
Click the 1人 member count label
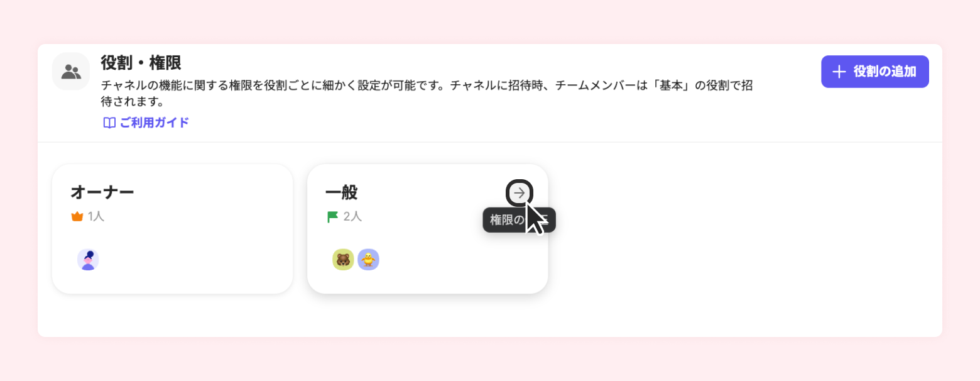point(96,216)
